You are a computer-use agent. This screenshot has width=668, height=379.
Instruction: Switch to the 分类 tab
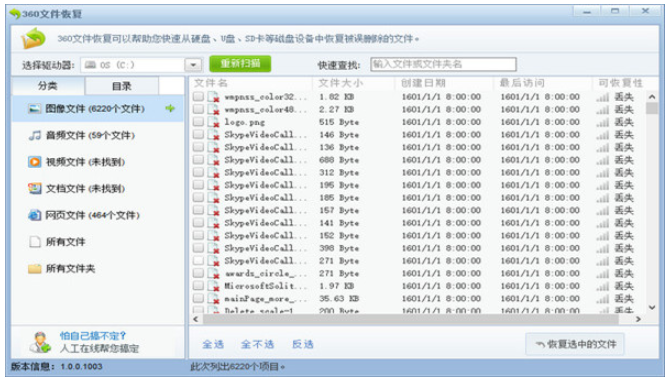[x=48, y=86]
